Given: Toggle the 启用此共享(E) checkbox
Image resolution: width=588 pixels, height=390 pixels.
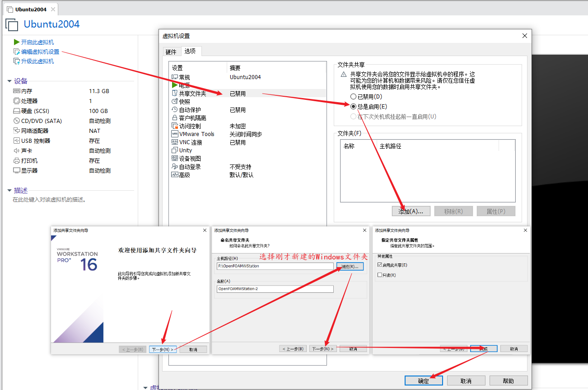Looking at the screenshot, I should point(379,265).
